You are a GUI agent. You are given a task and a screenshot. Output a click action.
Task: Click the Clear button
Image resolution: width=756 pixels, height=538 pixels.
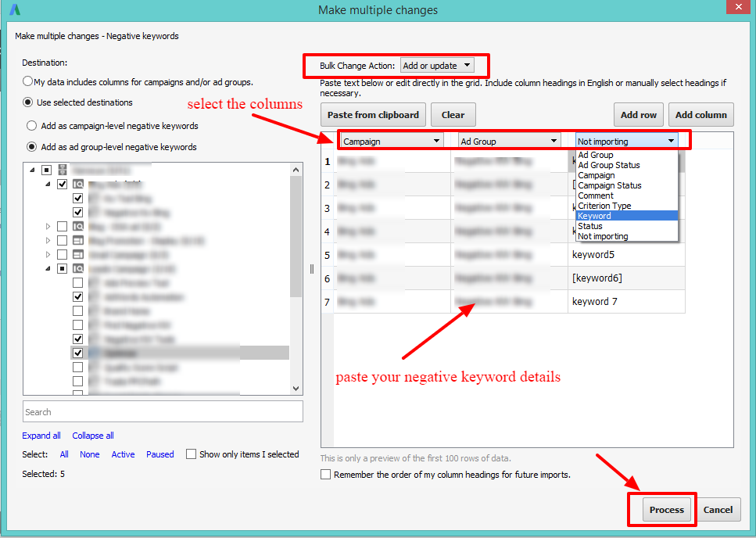[453, 115]
